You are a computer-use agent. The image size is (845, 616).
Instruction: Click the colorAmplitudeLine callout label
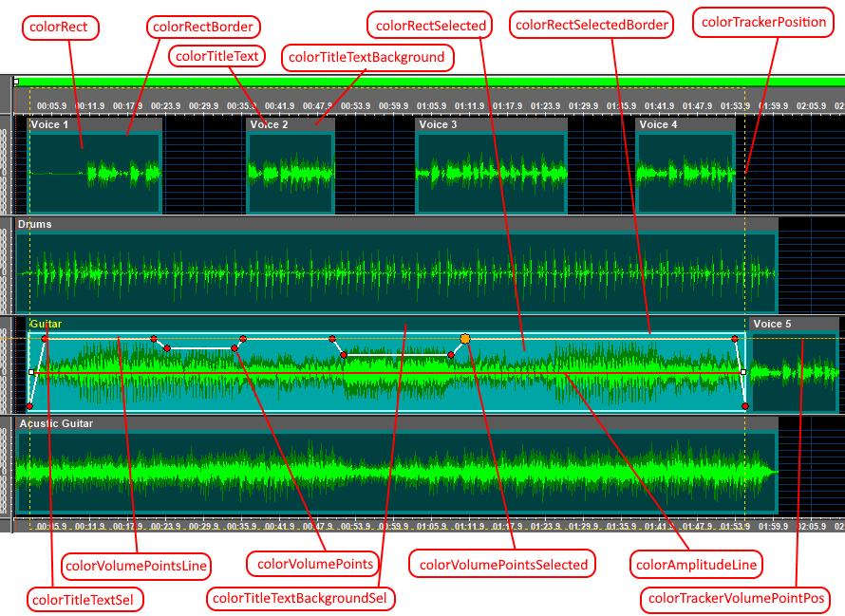point(696,566)
